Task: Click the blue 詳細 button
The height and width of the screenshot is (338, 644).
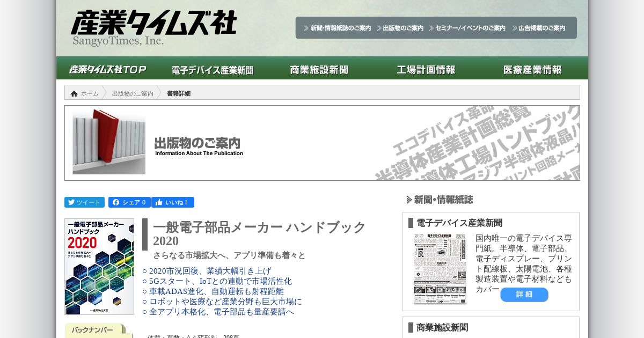Action: click(x=524, y=295)
